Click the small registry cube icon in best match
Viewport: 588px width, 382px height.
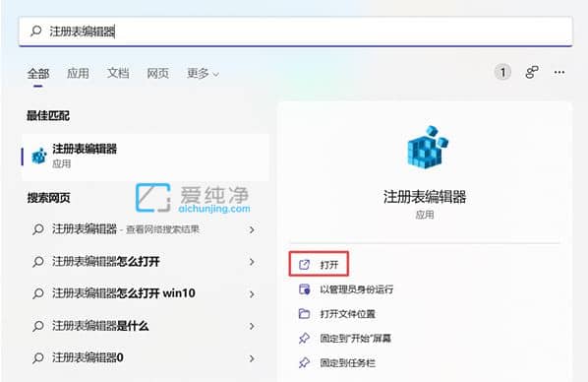pyautogui.click(x=39, y=157)
